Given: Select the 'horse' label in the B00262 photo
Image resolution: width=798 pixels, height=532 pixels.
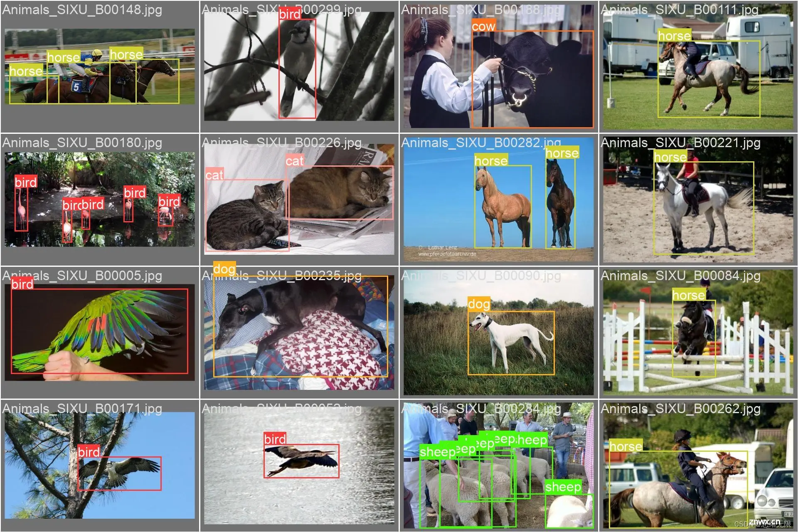Looking at the screenshot, I should [626, 446].
